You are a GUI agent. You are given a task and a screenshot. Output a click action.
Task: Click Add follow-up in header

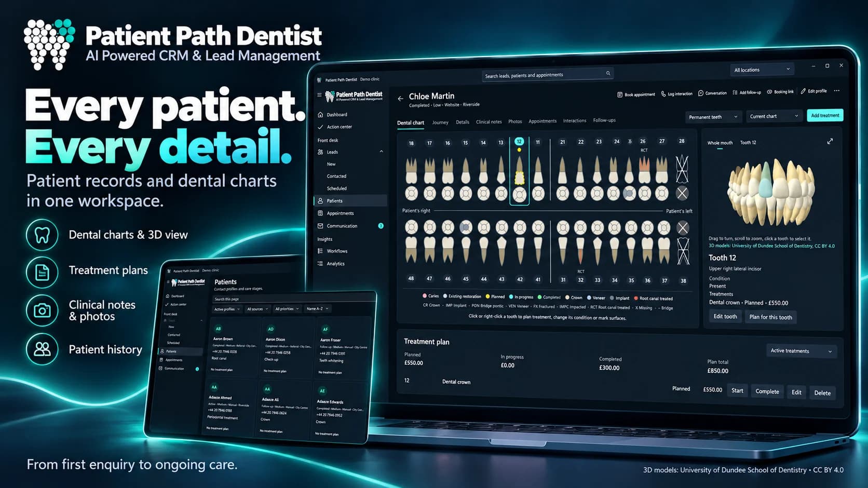(747, 92)
